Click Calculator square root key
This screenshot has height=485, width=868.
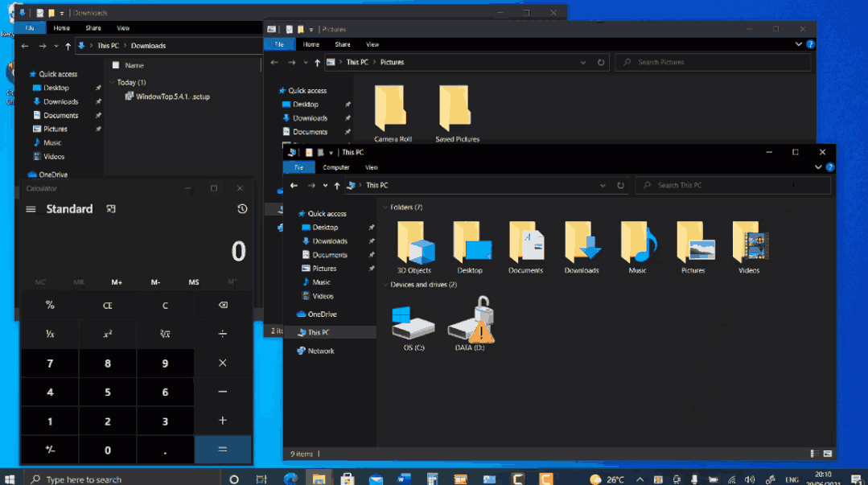[165, 334]
